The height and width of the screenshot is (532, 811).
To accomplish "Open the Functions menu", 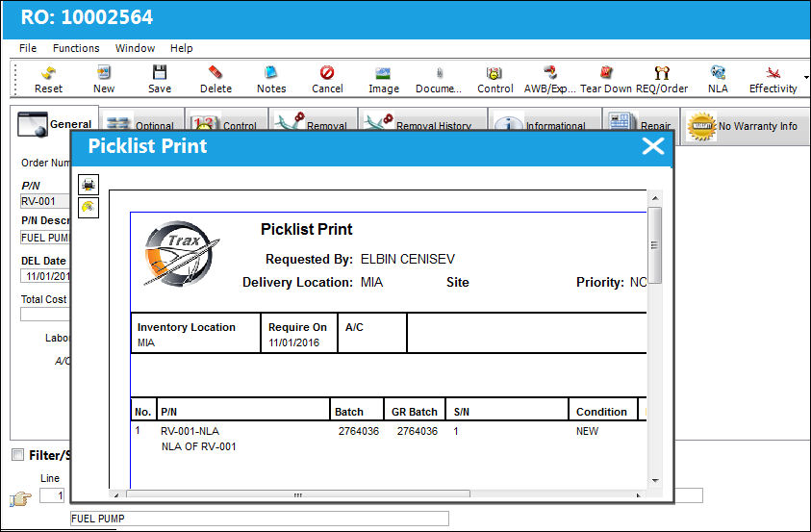I will tap(76, 48).
